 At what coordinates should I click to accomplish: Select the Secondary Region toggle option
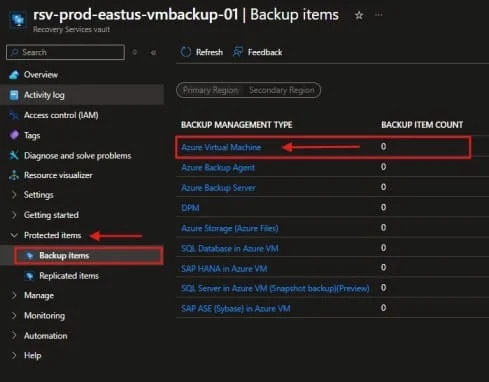[x=282, y=90]
